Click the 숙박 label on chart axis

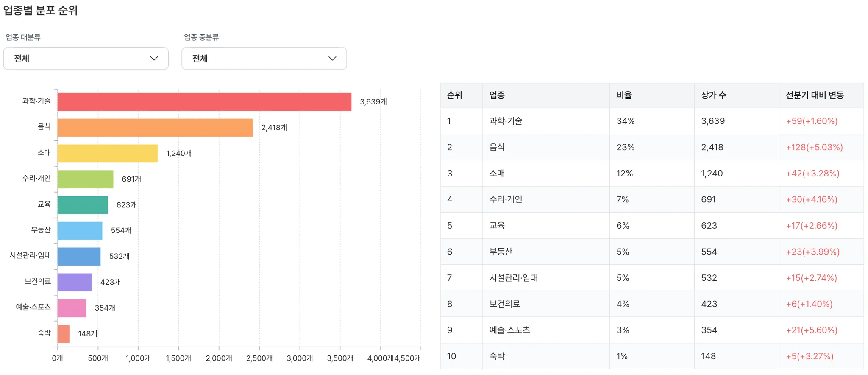click(44, 333)
